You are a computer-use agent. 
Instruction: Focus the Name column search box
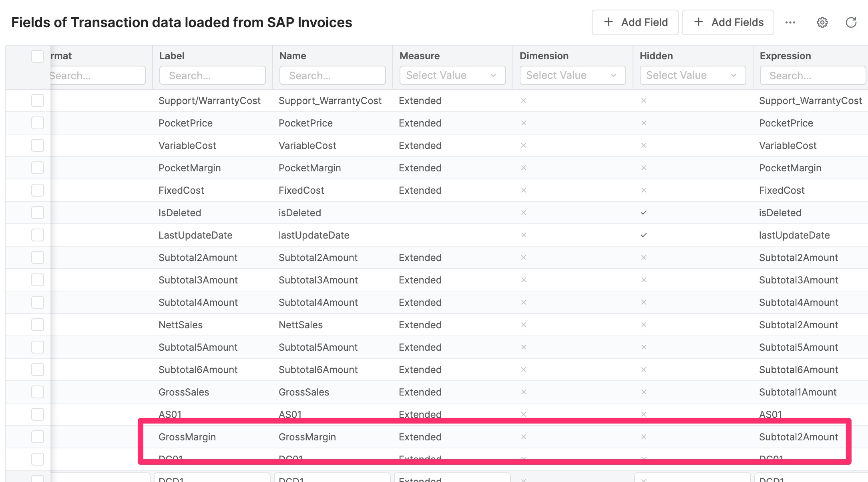332,75
